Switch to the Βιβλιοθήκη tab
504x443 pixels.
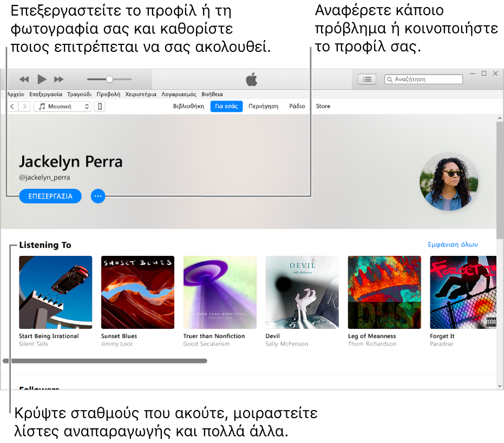(x=188, y=106)
